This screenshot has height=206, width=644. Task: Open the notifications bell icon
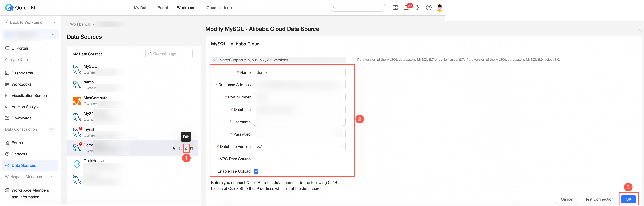(406, 8)
